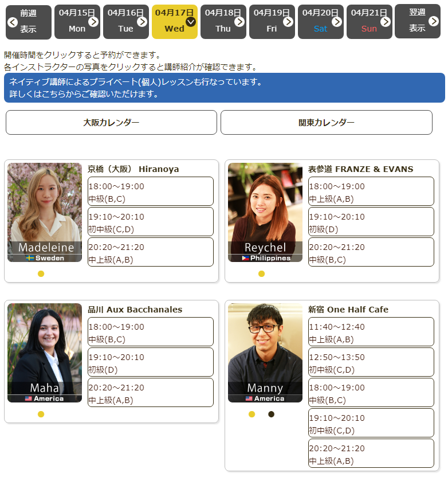Open the private lesson info banner

tap(224, 88)
